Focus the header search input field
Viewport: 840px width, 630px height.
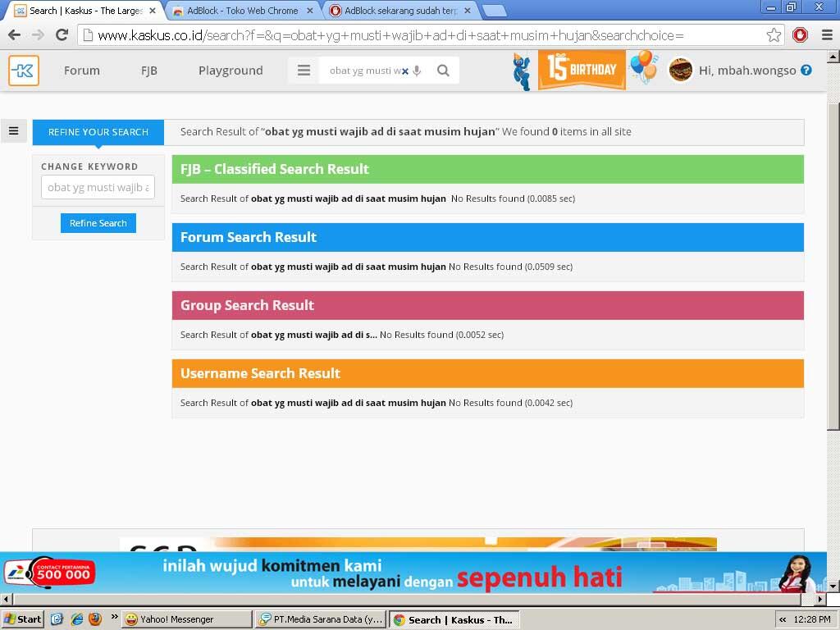tap(365, 71)
